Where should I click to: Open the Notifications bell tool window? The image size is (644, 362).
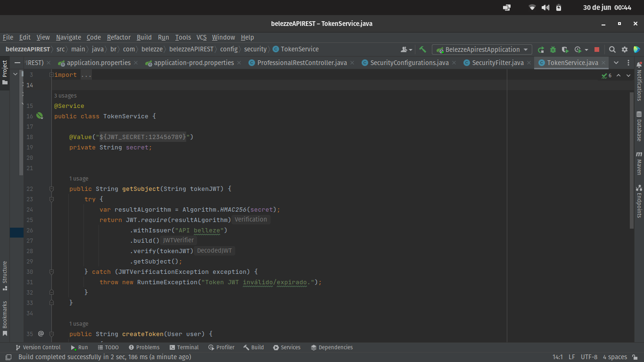639,82
